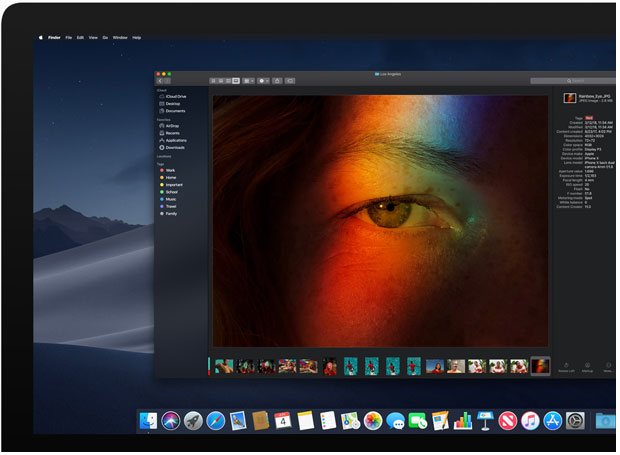Open iTunes from the Dock
The width and height of the screenshot is (620, 455).
pos(530,421)
